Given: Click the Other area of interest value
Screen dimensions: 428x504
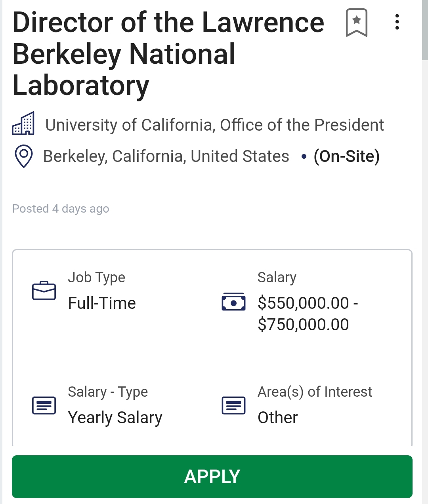Looking at the screenshot, I should tap(277, 418).
